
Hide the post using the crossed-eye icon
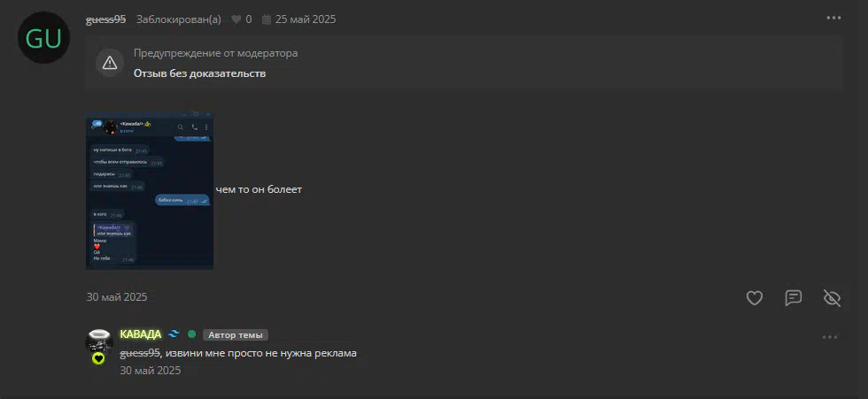pyautogui.click(x=832, y=298)
